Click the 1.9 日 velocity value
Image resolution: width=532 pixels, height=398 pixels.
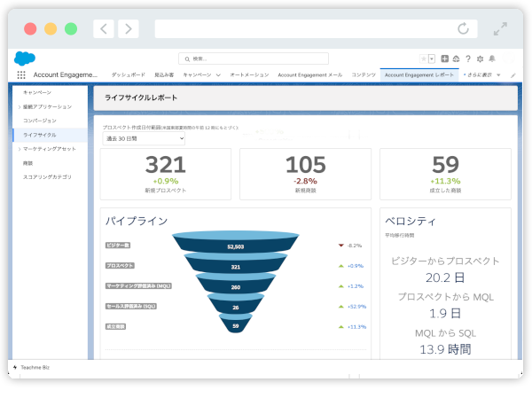(x=445, y=314)
